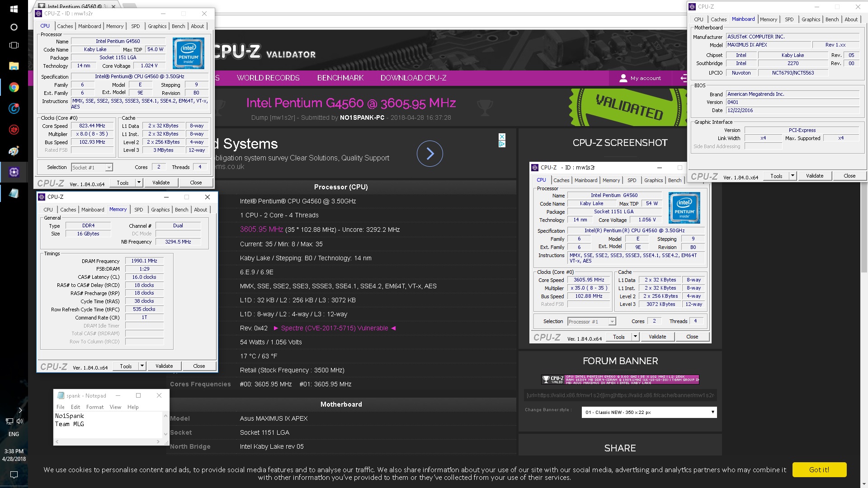Image resolution: width=868 pixels, height=488 pixels.
Task: Click Tools button in CPU-Z memory window
Action: tap(126, 366)
